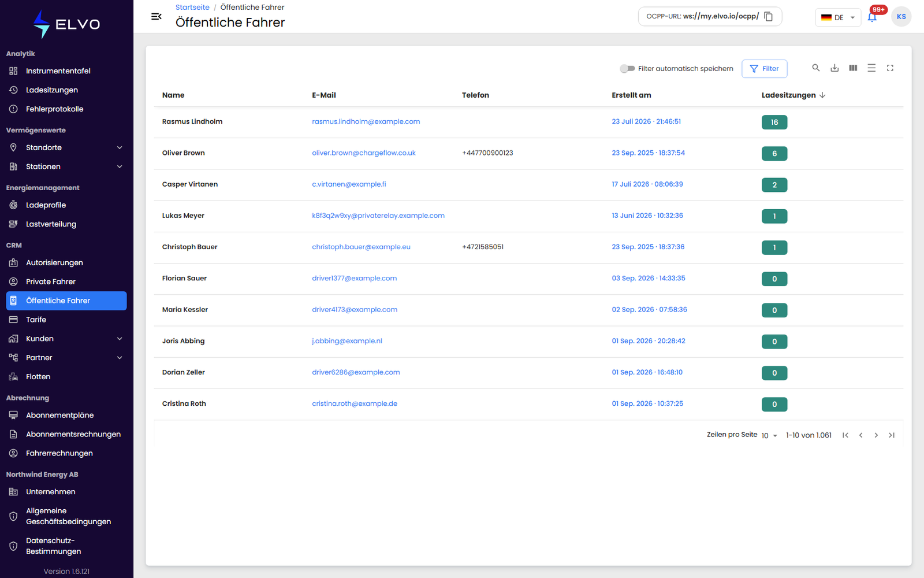
Task: Toggle Filter automatisch speichern switch
Action: point(627,68)
